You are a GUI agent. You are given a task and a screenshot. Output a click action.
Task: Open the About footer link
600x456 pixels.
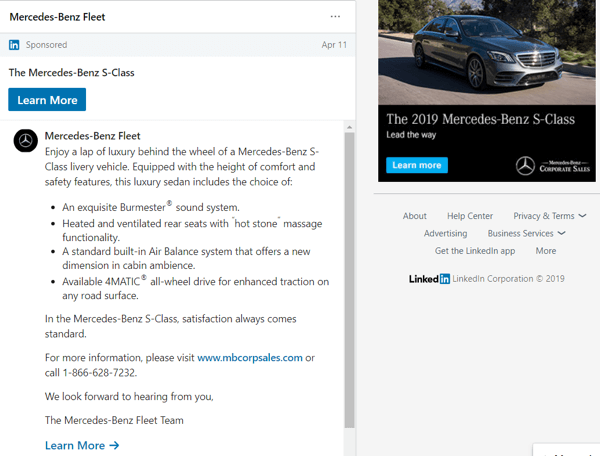point(414,216)
